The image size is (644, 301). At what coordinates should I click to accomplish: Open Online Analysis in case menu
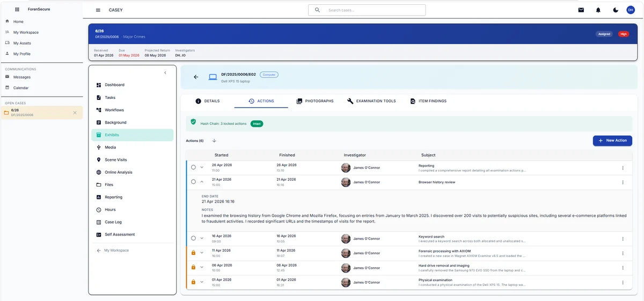(133, 172)
